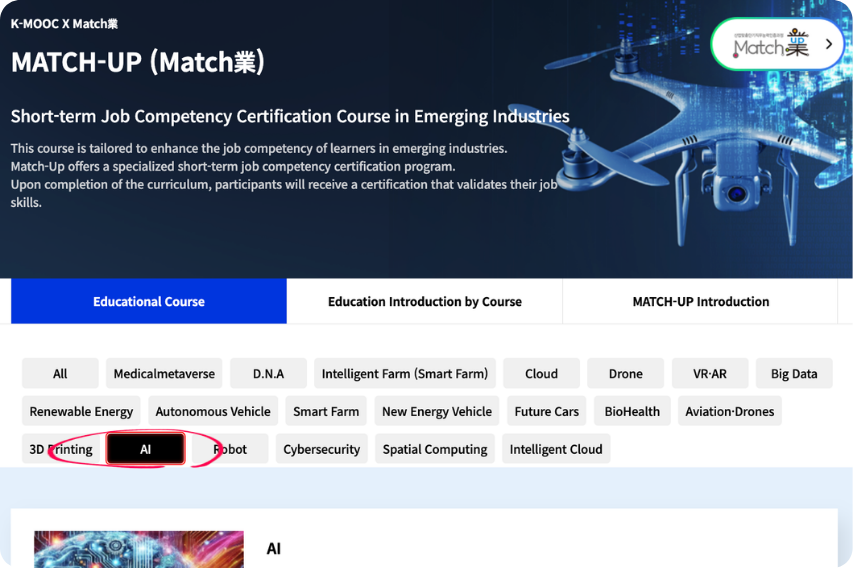
Task: Open the AI course thumbnail image
Action: click(139, 549)
